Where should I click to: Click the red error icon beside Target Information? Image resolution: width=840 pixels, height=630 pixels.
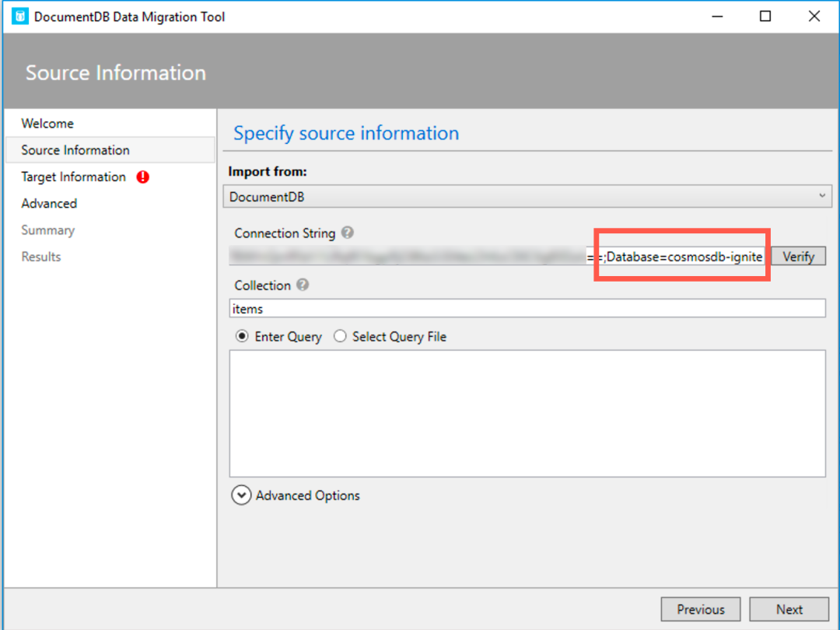[x=142, y=177]
